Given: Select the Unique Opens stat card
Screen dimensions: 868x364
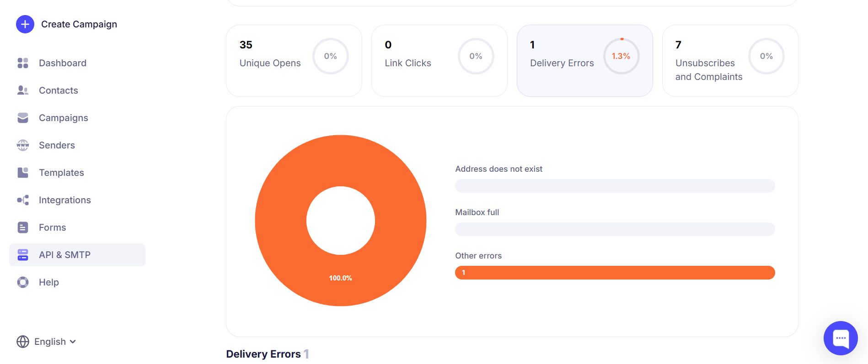Looking at the screenshot, I should tap(294, 61).
